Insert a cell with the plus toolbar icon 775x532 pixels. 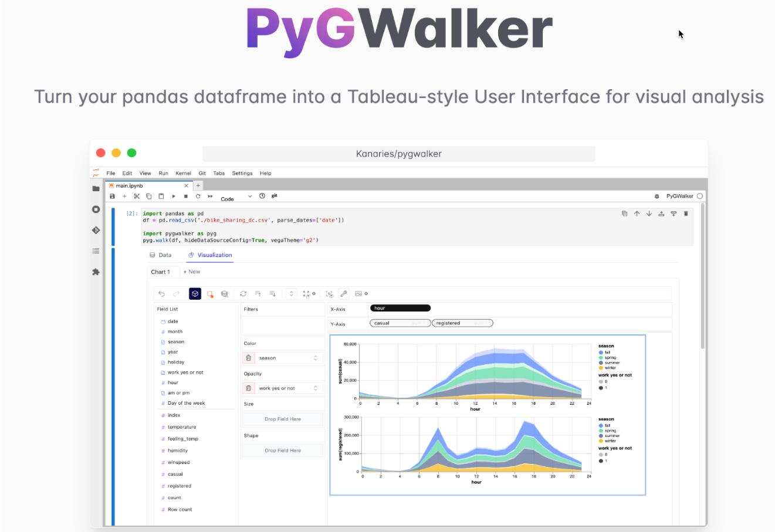tap(124, 196)
